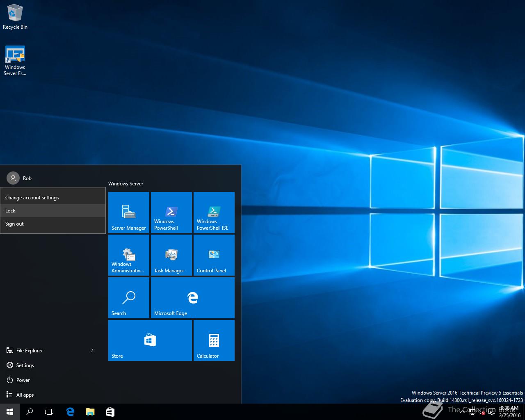Click the Rob user account avatar
Viewport: 525px width, 420px height.
(x=13, y=178)
